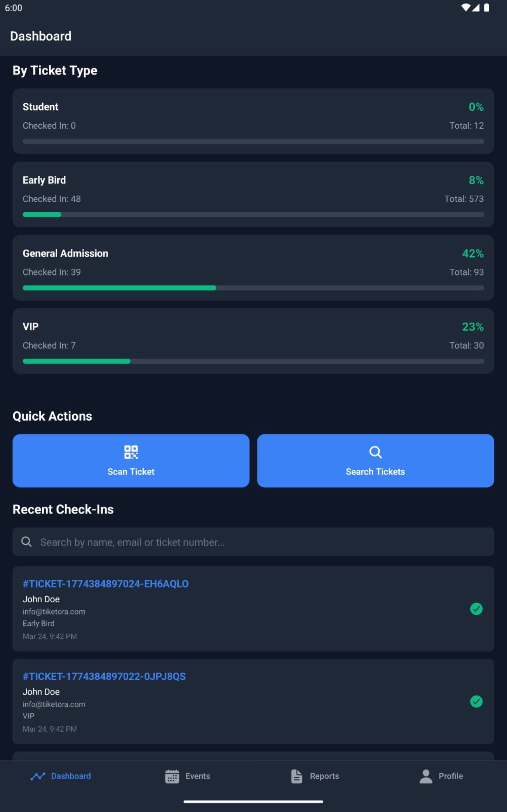507x812 pixels.
Task: Tap green check mark on EH6AQLO ticket
Action: pos(476,609)
